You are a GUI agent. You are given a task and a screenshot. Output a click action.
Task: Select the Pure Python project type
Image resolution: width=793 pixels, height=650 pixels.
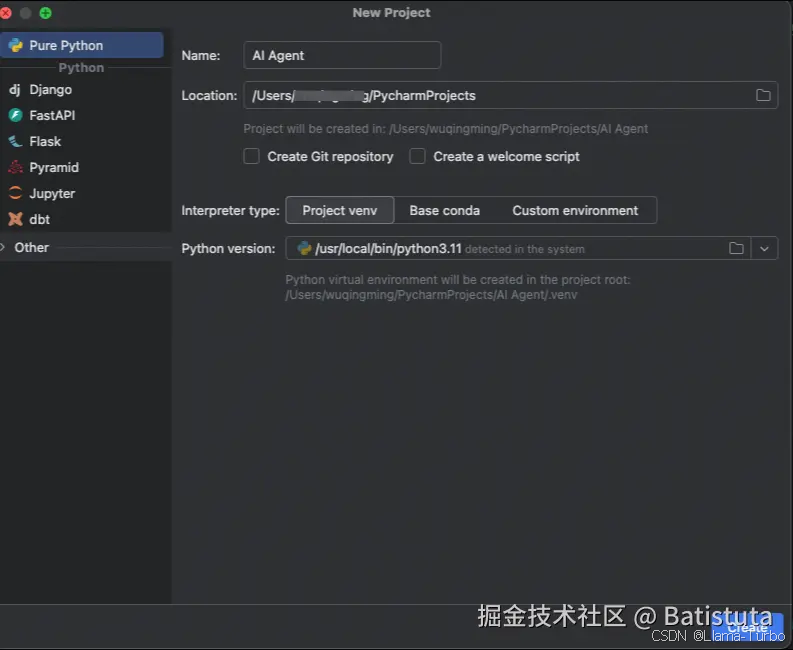point(81,45)
